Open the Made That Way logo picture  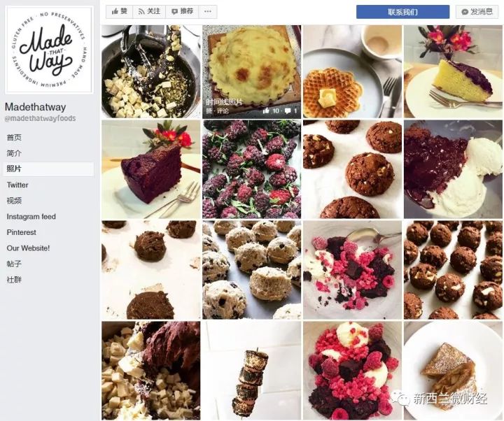(49, 50)
